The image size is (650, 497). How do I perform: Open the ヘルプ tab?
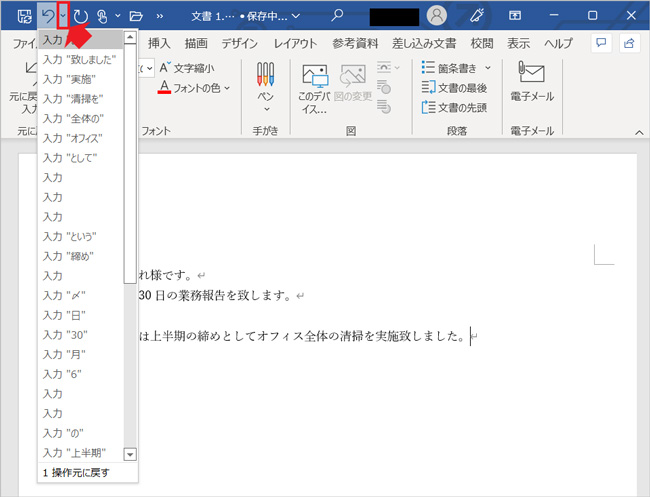[x=558, y=43]
